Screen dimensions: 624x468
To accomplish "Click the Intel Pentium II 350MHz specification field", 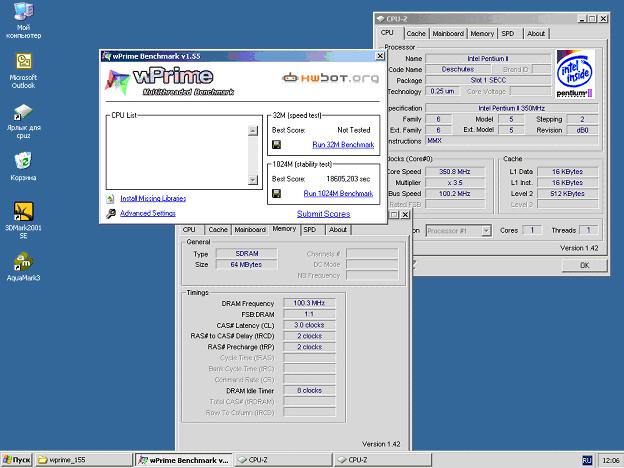I will pyautogui.click(x=512, y=108).
